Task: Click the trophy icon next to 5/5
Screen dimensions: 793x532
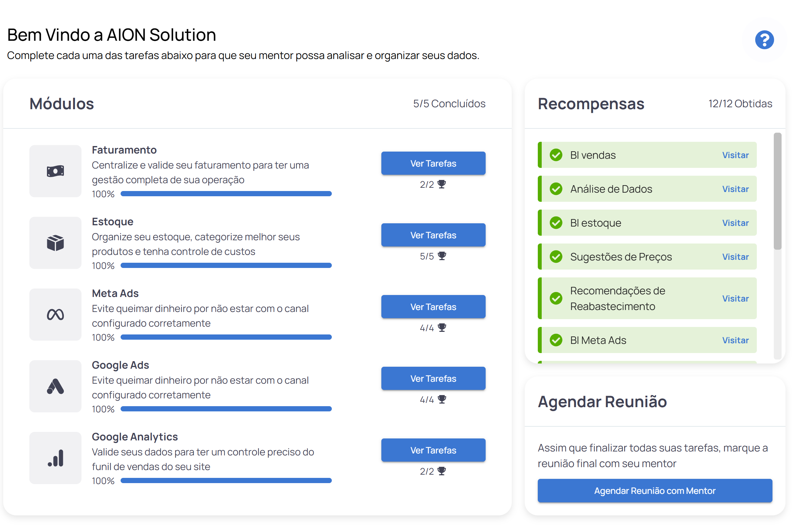Action: pos(442,256)
